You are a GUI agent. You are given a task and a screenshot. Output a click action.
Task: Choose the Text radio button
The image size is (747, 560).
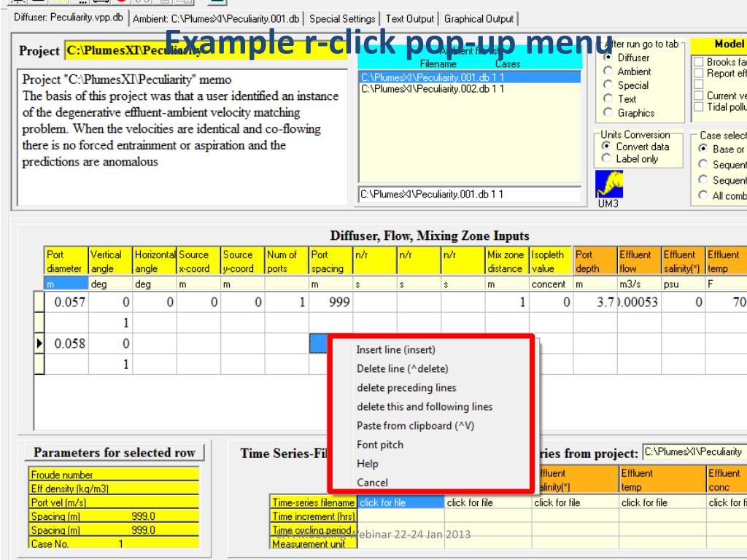click(608, 98)
